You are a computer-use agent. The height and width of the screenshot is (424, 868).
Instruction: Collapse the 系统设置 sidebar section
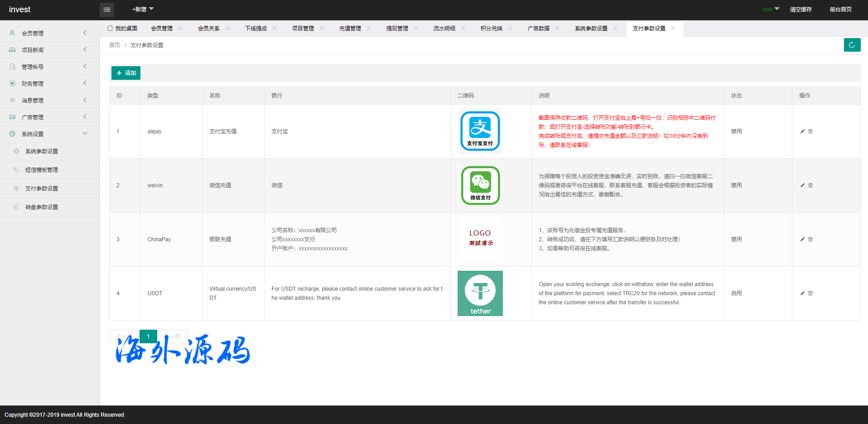[x=50, y=134]
